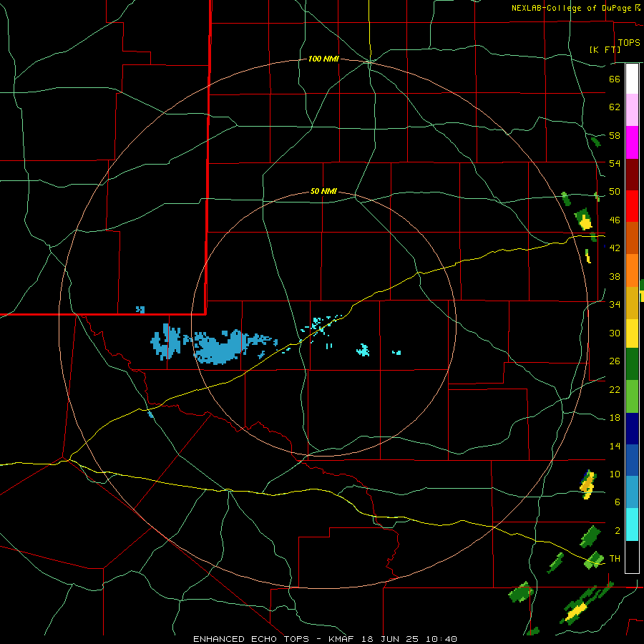The image size is (644, 644).
Task: Click the TOPS legend title
Action: pyautogui.click(x=629, y=43)
